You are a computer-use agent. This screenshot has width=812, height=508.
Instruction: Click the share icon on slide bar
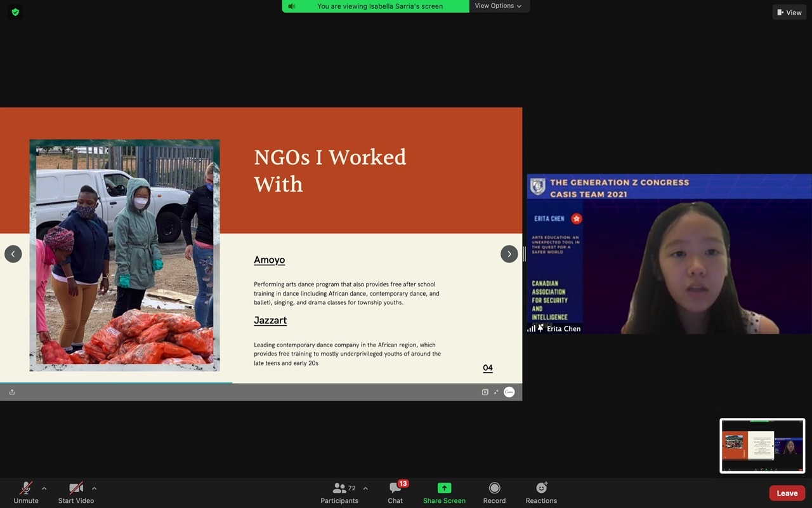point(12,392)
